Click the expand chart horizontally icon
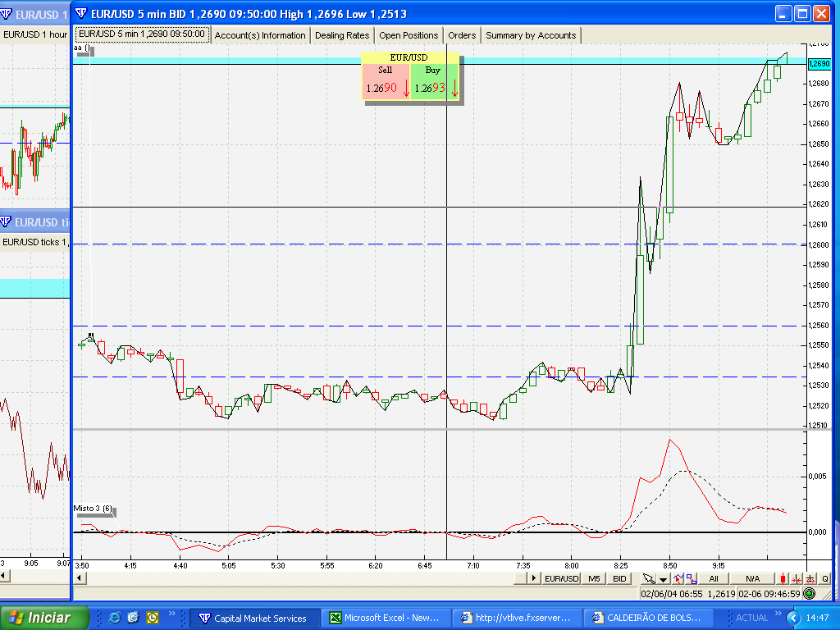840x630 pixels. coord(810,578)
